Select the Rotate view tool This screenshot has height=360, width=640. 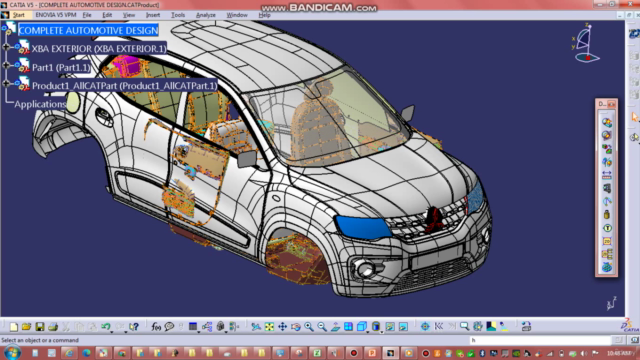pyautogui.click(x=296, y=327)
